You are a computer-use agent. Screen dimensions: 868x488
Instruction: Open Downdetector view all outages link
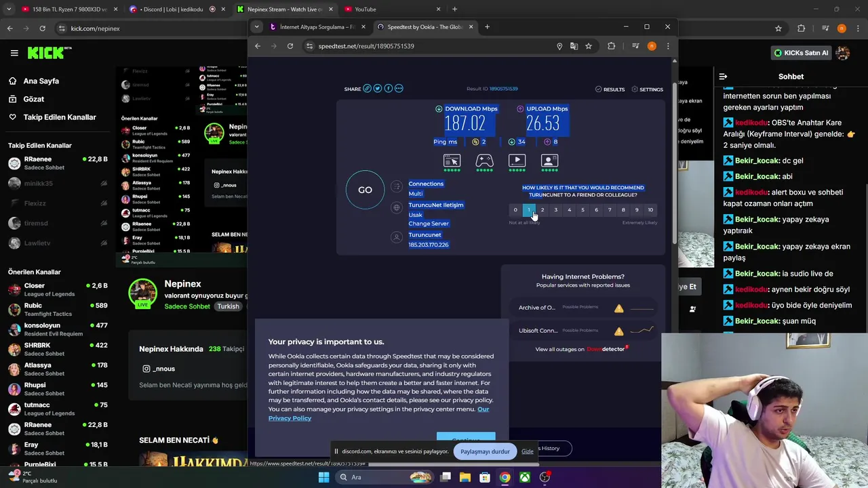[x=582, y=349]
